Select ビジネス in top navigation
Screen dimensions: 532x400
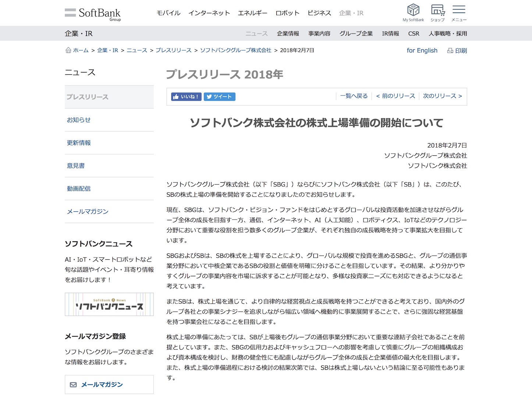(319, 13)
